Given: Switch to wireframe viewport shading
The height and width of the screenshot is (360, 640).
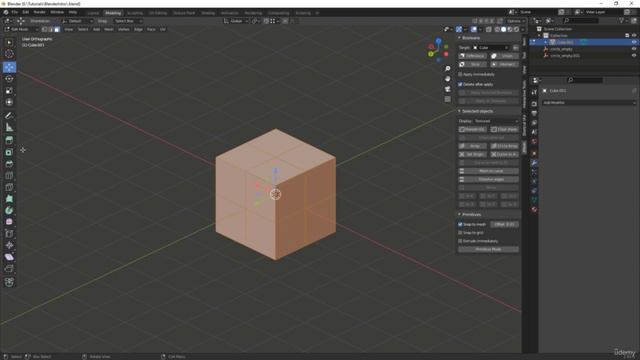Looking at the screenshot, I should pos(497,29).
